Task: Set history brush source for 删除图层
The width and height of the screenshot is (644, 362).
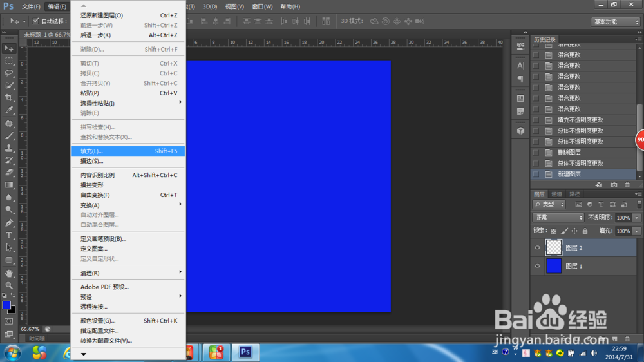Action: tap(536, 153)
